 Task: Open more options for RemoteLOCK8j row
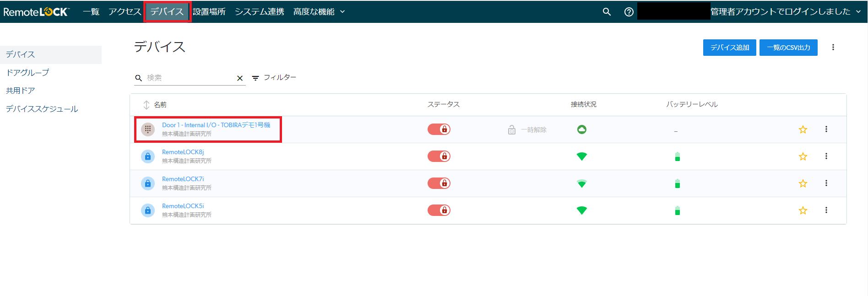pos(826,156)
